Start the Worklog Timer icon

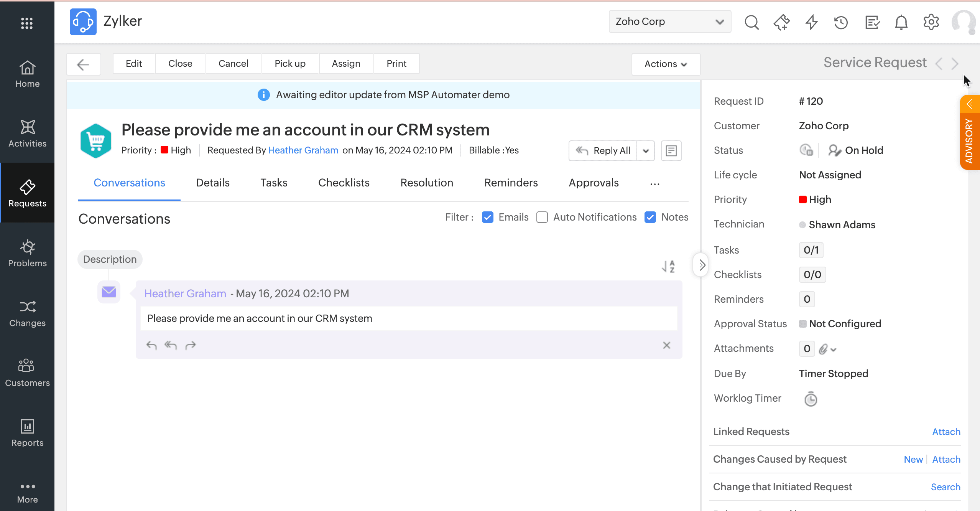tap(811, 399)
